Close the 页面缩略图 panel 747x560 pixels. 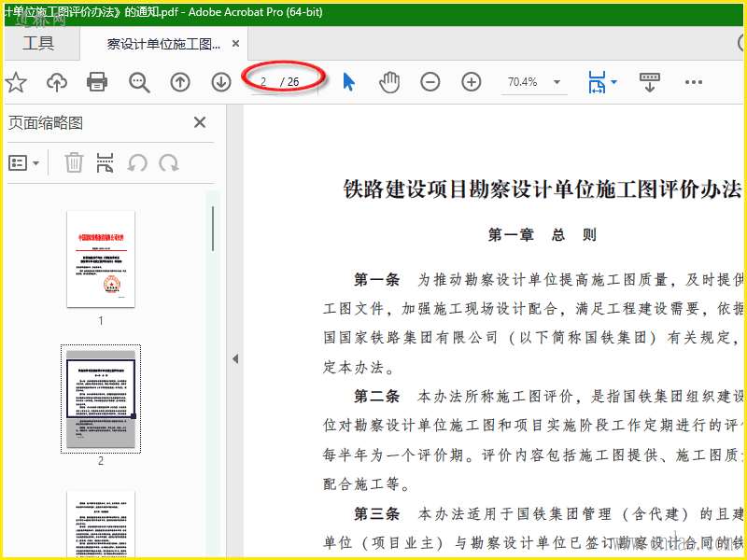pos(200,122)
